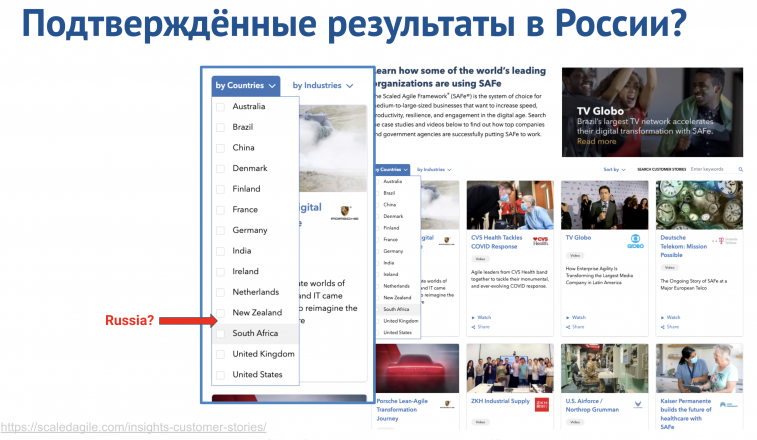757x440 pixels.
Task: Select United States in the small country list
Action: [x=397, y=332]
